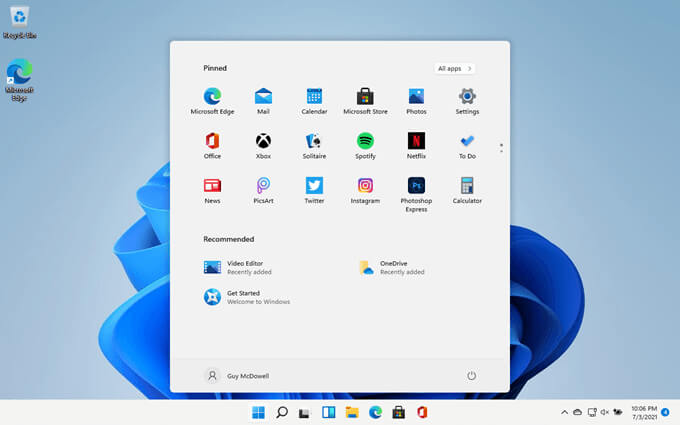
Task: Open the Xbox app
Action: [x=263, y=141]
